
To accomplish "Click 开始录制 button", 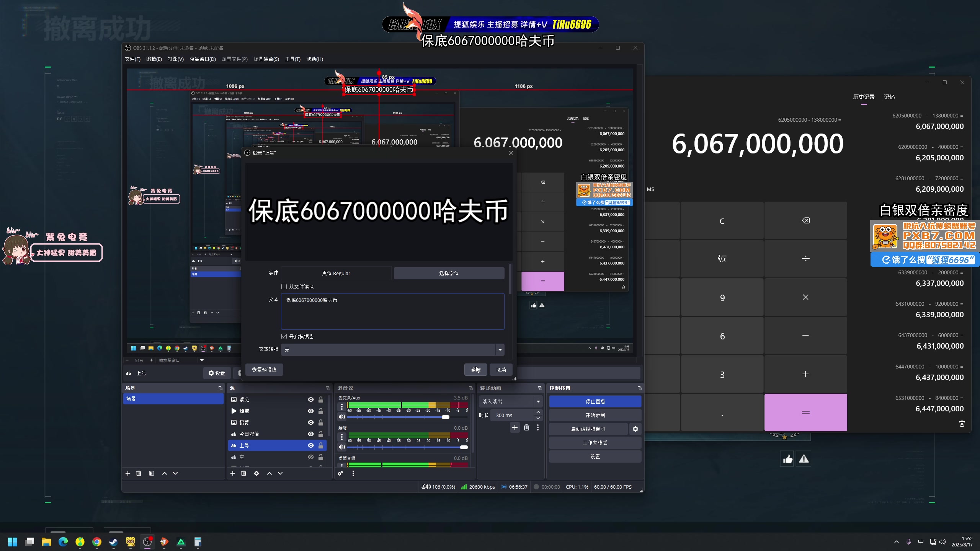I will click(x=595, y=415).
